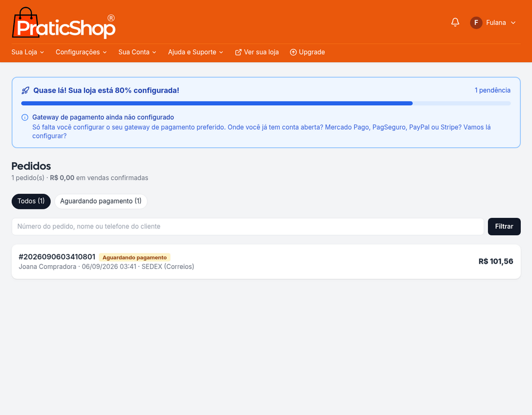
Task: Click the Filtrar button
Action: pos(504,226)
